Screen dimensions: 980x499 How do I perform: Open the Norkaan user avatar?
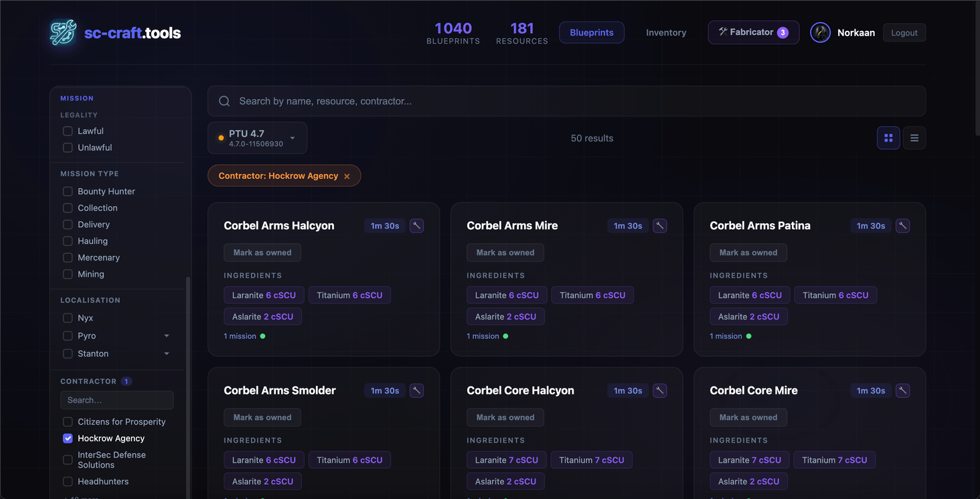coord(820,33)
